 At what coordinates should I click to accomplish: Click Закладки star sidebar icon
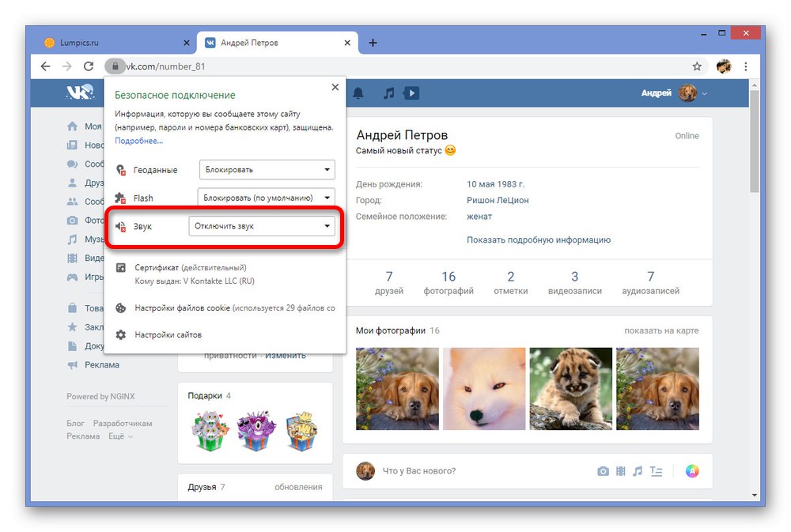tap(72, 326)
